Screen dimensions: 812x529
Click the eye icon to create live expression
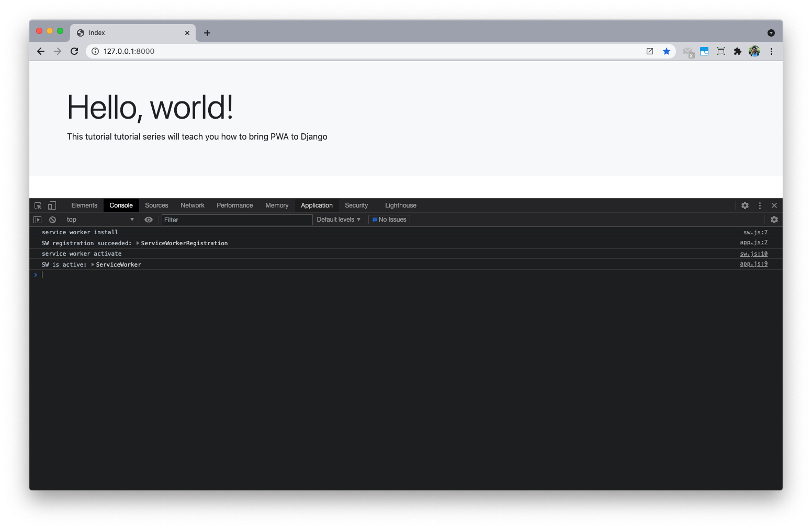click(149, 220)
